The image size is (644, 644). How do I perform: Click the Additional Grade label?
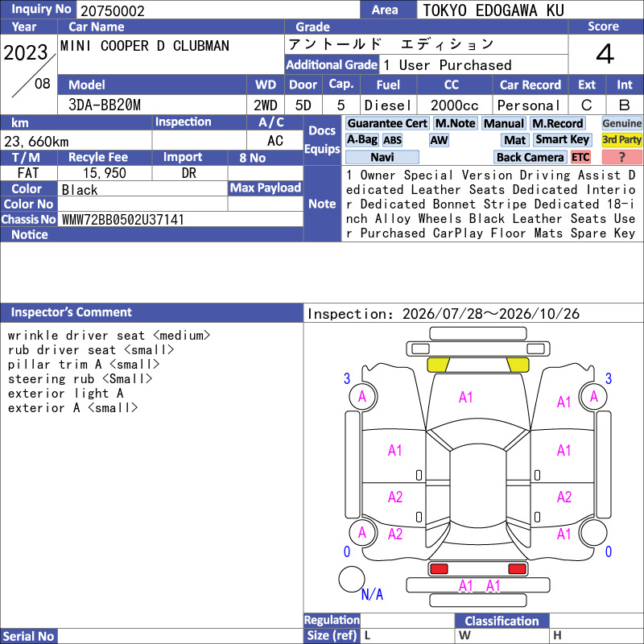(x=332, y=65)
